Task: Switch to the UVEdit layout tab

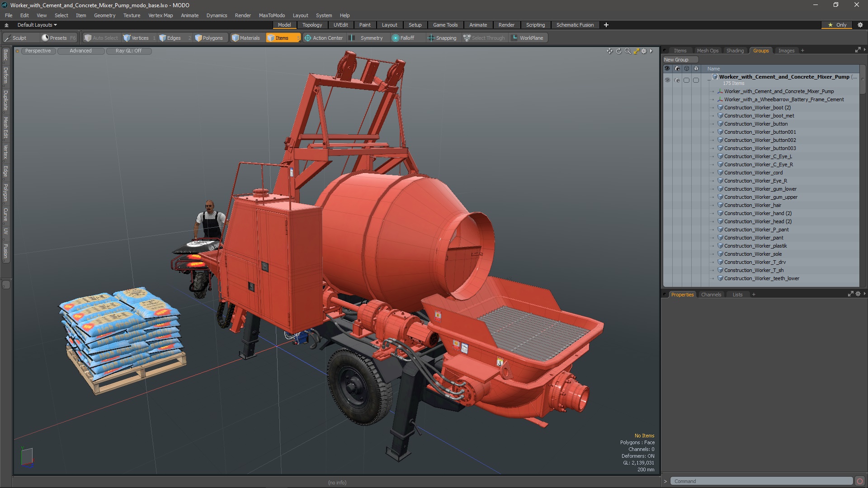Action: click(340, 25)
